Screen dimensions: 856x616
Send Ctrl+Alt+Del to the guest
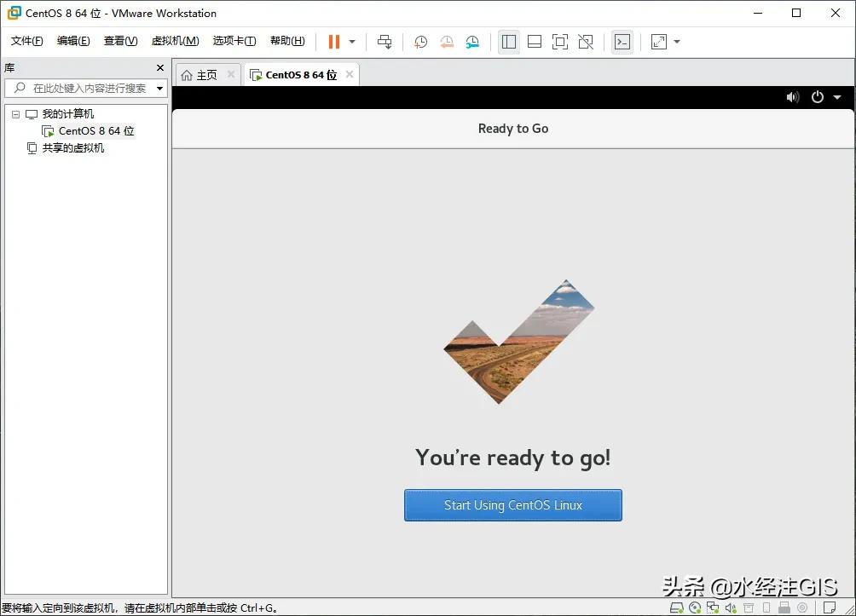(385, 41)
